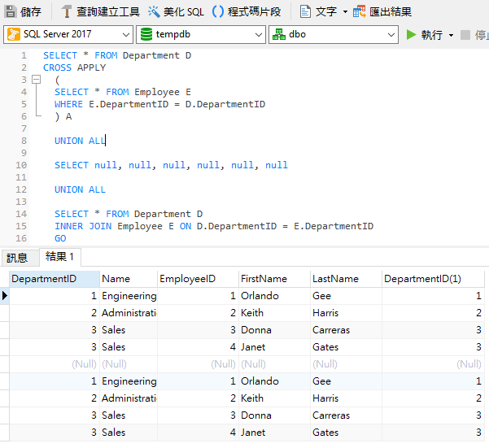Expand the Run (執行) options arrow
This screenshot has width=489, height=448.
[x=451, y=35]
